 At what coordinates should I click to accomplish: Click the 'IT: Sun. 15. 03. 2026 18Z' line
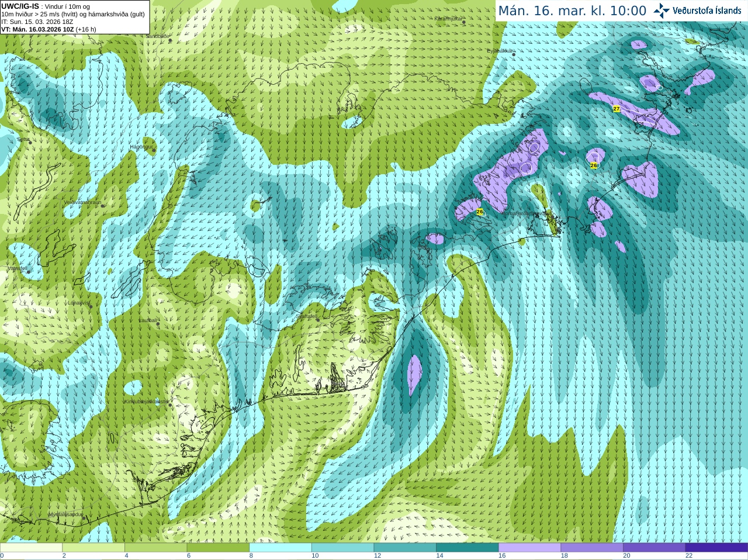pos(37,22)
